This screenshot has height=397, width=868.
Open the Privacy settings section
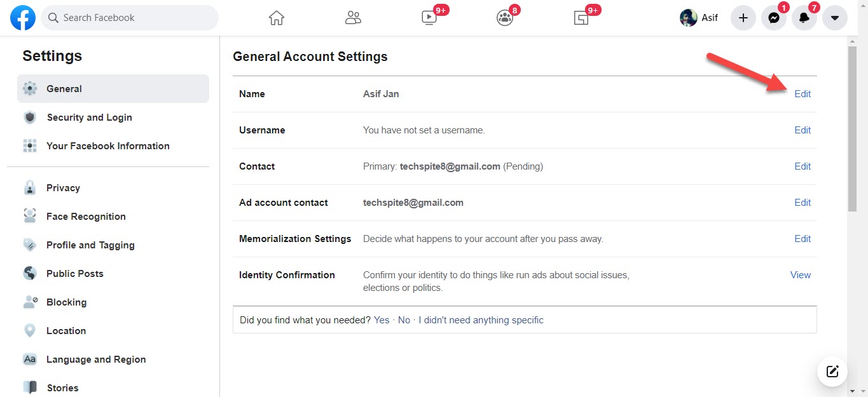63,188
